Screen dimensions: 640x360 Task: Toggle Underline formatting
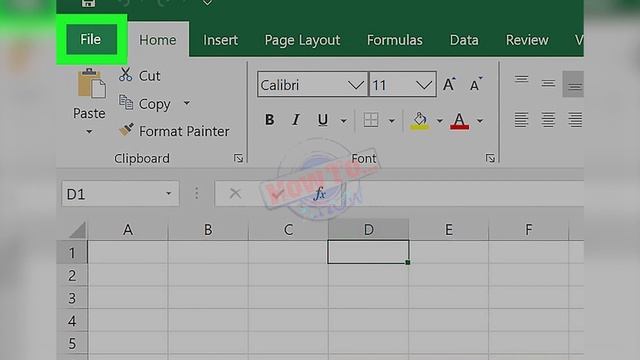(322, 120)
